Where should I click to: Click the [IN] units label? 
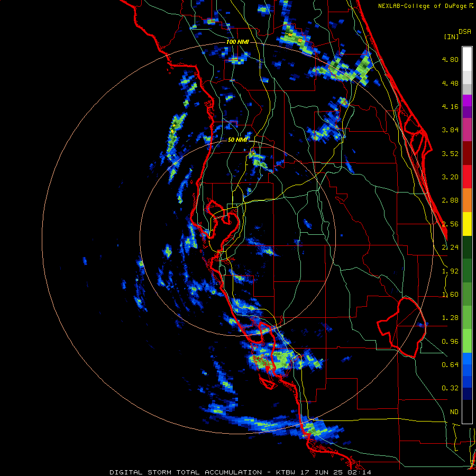click(x=451, y=36)
